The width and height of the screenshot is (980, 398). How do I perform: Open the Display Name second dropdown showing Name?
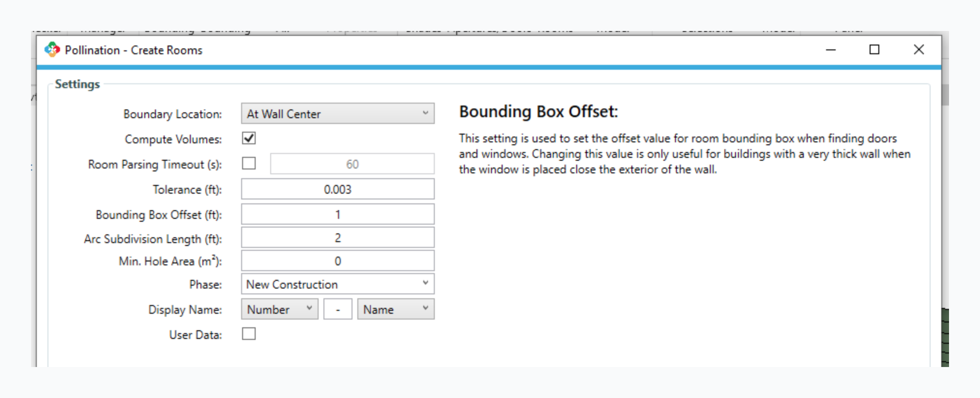point(396,309)
